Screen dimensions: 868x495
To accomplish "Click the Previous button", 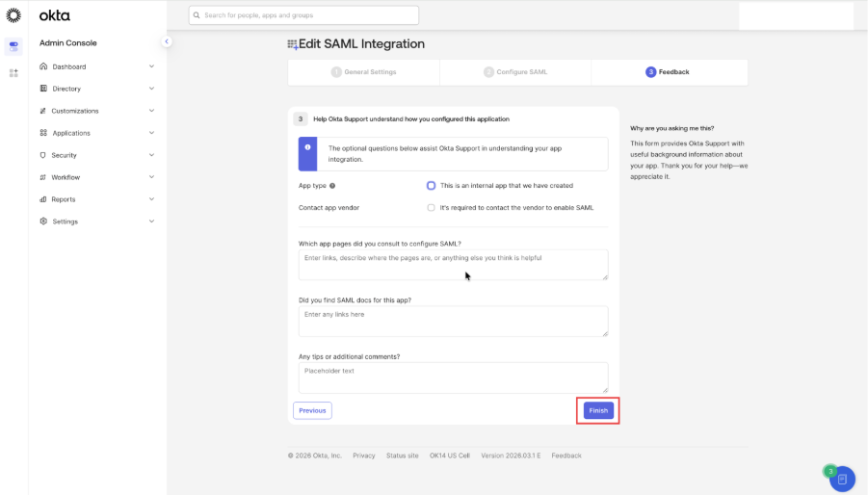I will point(312,410).
